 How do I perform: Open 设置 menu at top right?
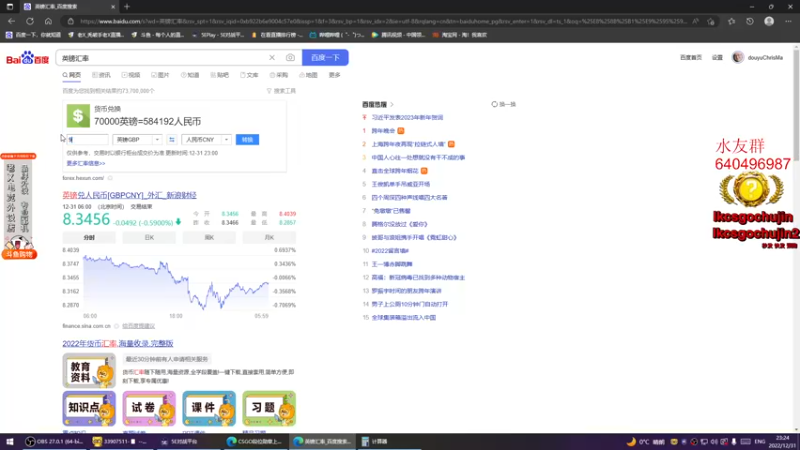717,58
